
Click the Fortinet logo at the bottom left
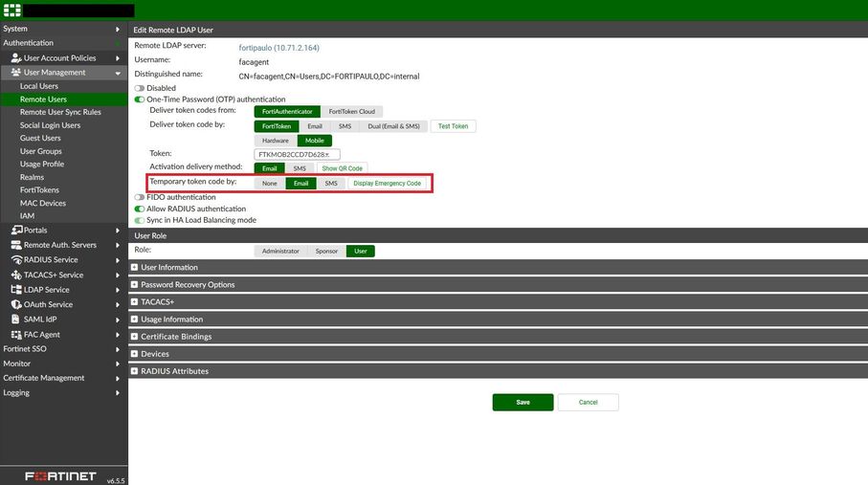60,476
